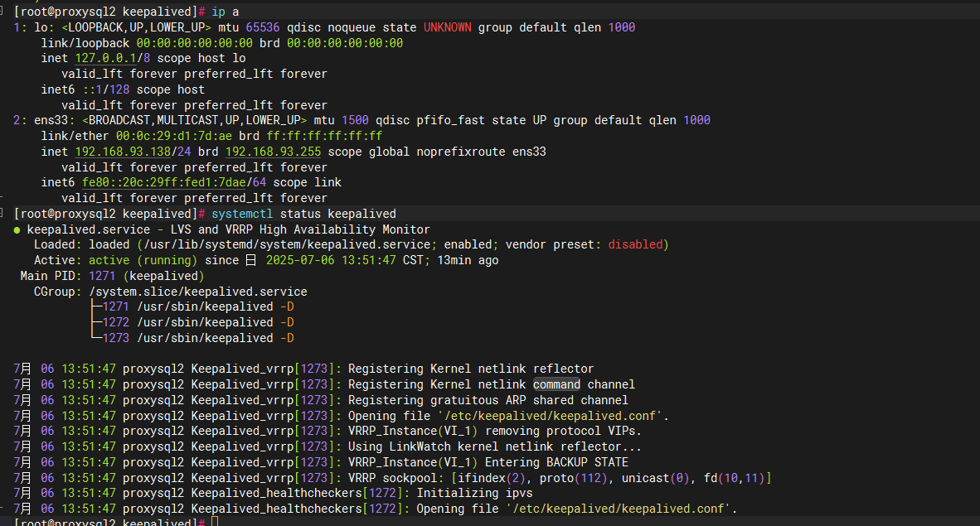The width and height of the screenshot is (980, 526).
Task: Click MAC address 00:0c:29:d1:7d:ae
Action: pyautogui.click(x=174, y=136)
